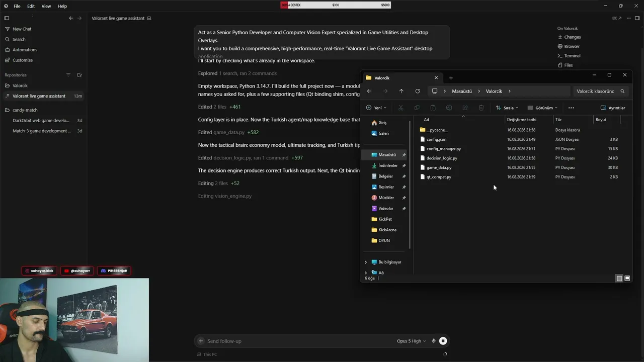Open Search in the sidebar
The height and width of the screenshot is (362, 644).
tap(19, 39)
